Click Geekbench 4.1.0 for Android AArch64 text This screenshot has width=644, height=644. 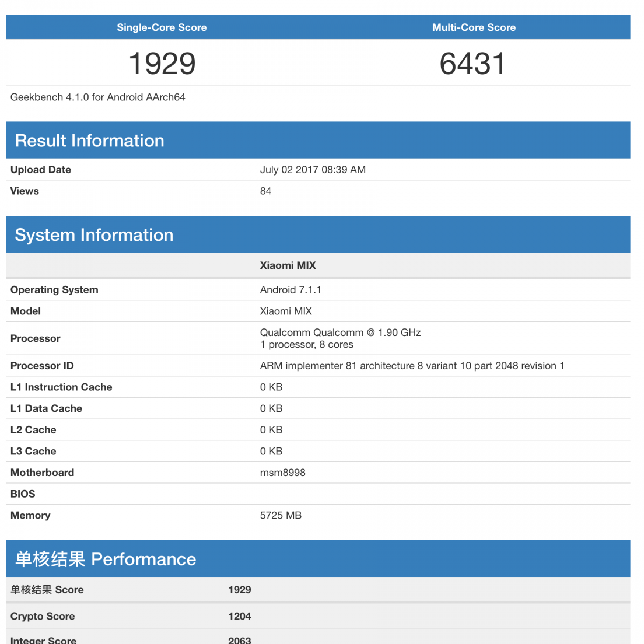98,97
